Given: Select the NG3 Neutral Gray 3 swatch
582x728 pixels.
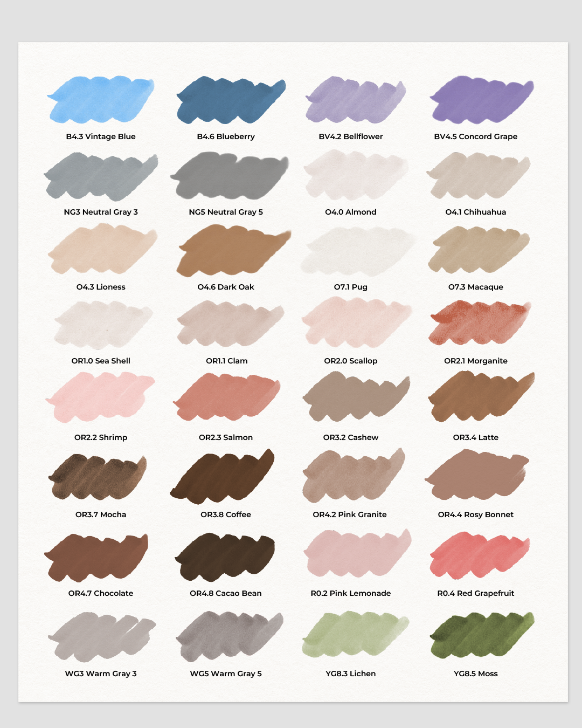Looking at the screenshot, I should 101,176.
